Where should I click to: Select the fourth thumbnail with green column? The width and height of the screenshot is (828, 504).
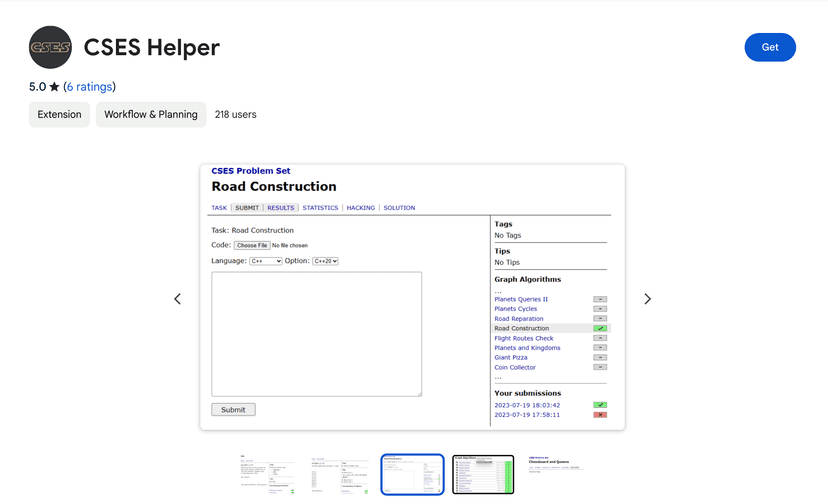point(483,474)
